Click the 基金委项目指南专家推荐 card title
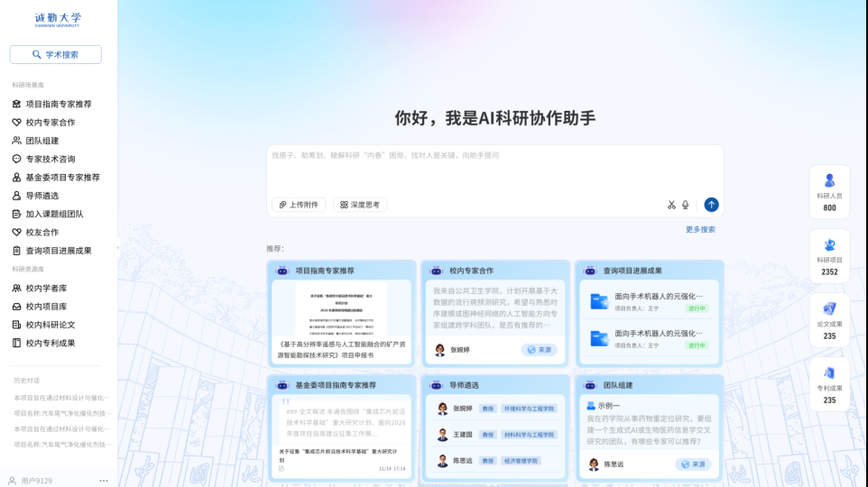 (336, 384)
